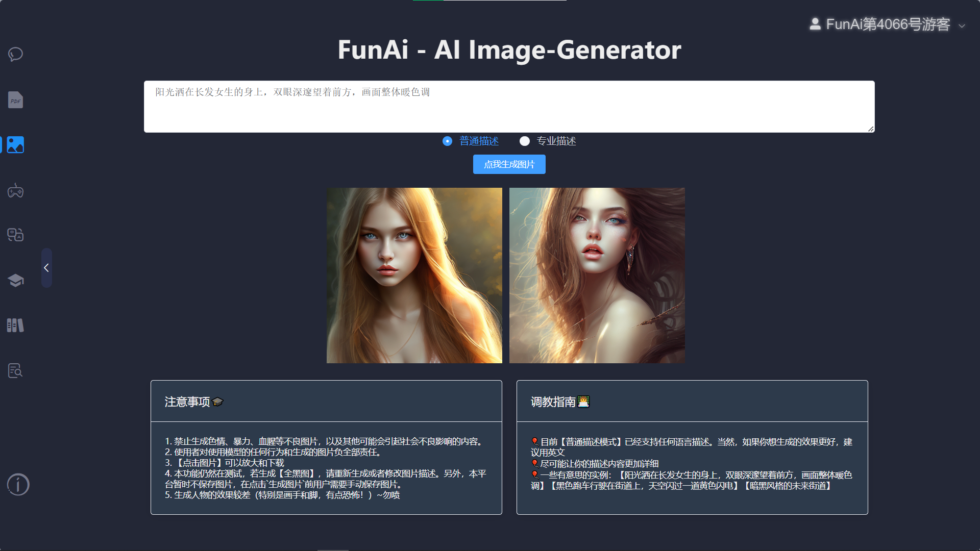
Task: Select the 普通描述 radio option
Action: point(448,141)
